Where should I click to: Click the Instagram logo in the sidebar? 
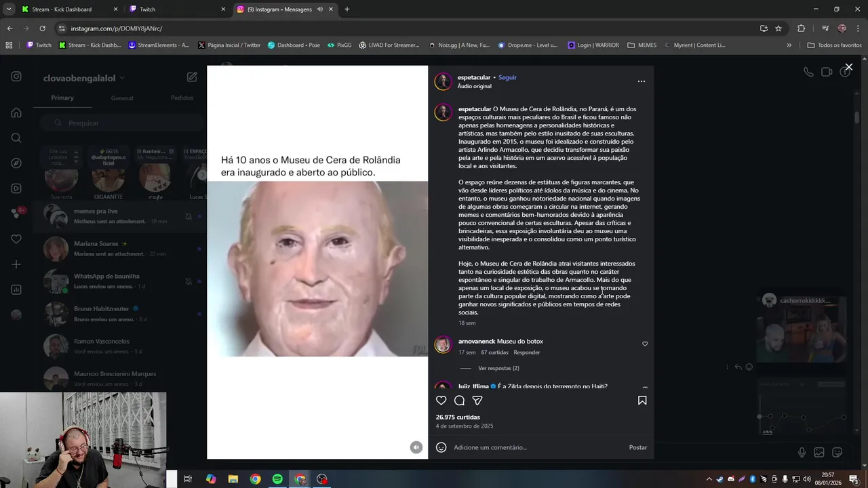point(16,77)
